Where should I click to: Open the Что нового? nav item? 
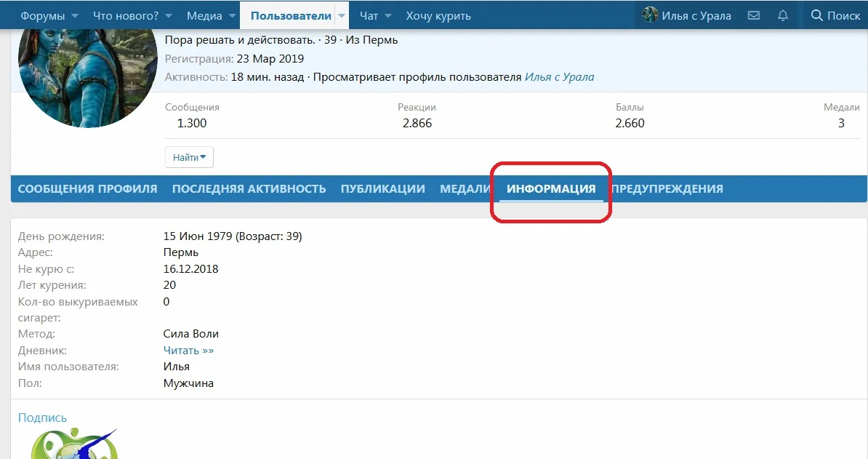tap(126, 15)
